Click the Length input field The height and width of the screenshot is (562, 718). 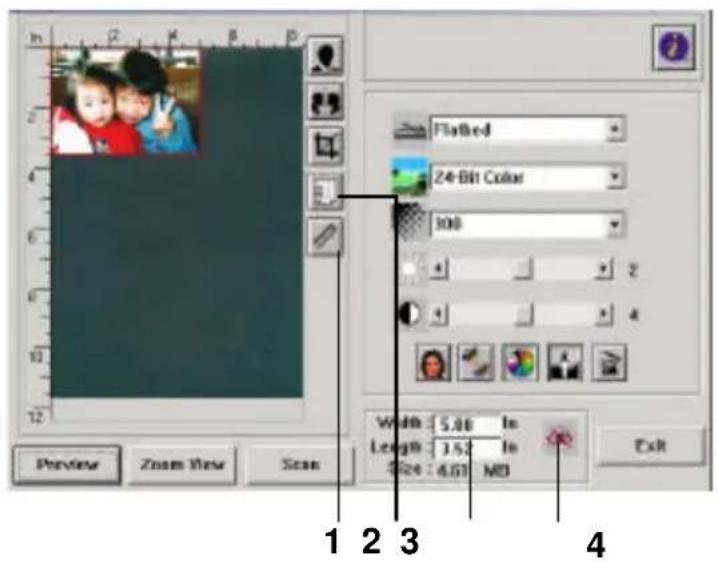pos(468,448)
